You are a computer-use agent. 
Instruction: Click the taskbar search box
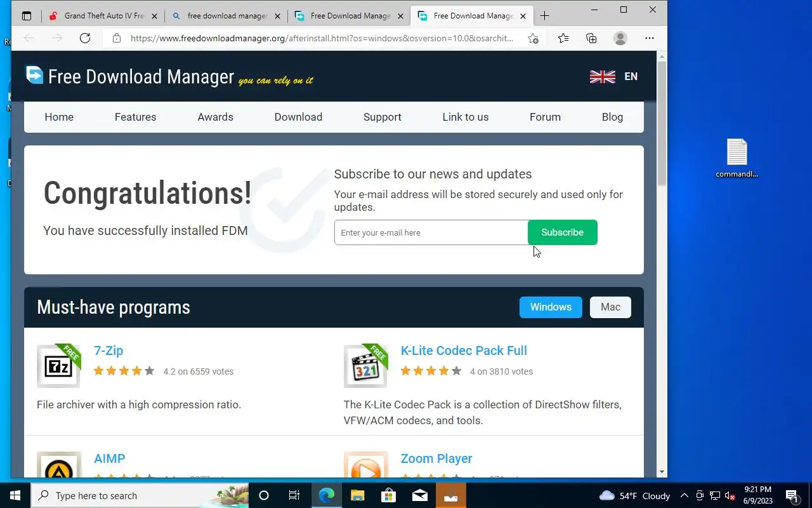[x=140, y=495]
